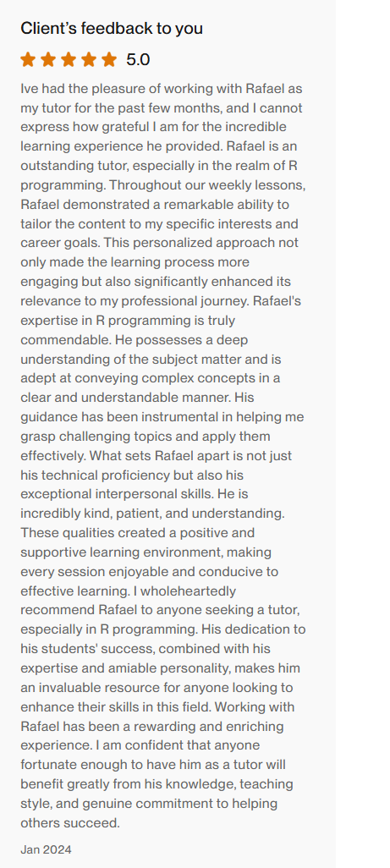This screenshot has height=868, width=390.
Task: Click the line "incredibly kind, patient, and understanding."
Action: 152,514
